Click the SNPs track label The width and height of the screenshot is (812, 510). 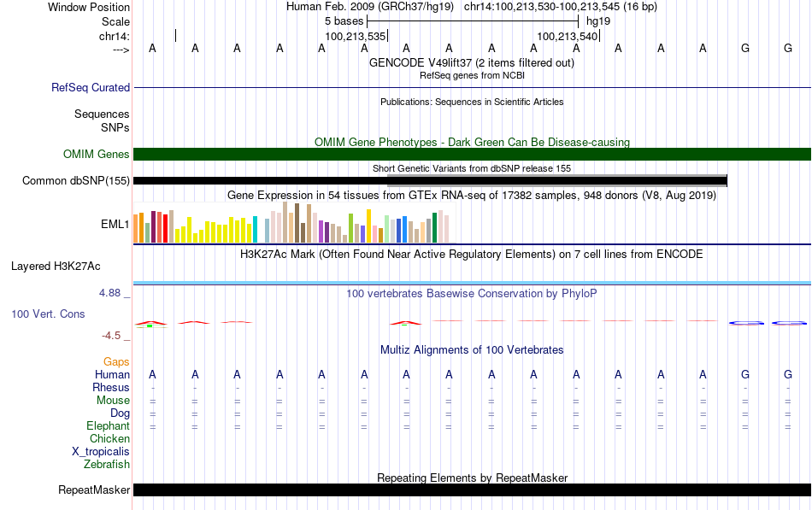(115, 127)
